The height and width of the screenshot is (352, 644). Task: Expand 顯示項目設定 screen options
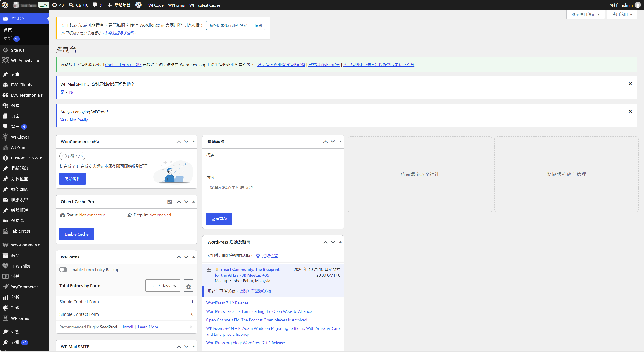click(585, 14)
